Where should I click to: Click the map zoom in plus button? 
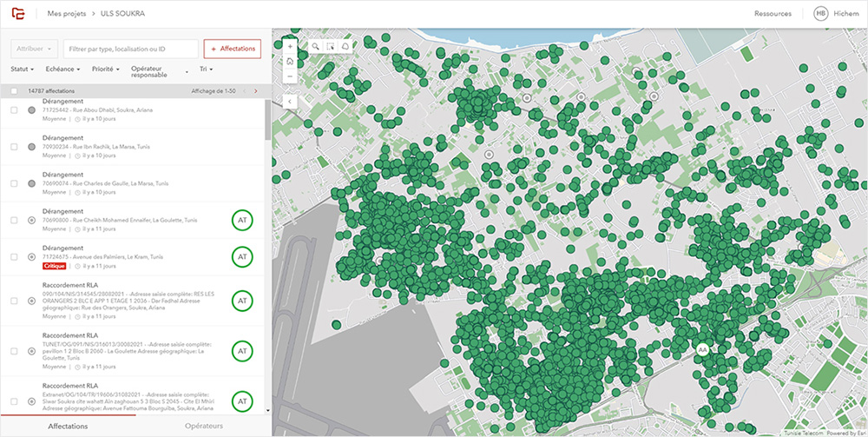point(289,46)
